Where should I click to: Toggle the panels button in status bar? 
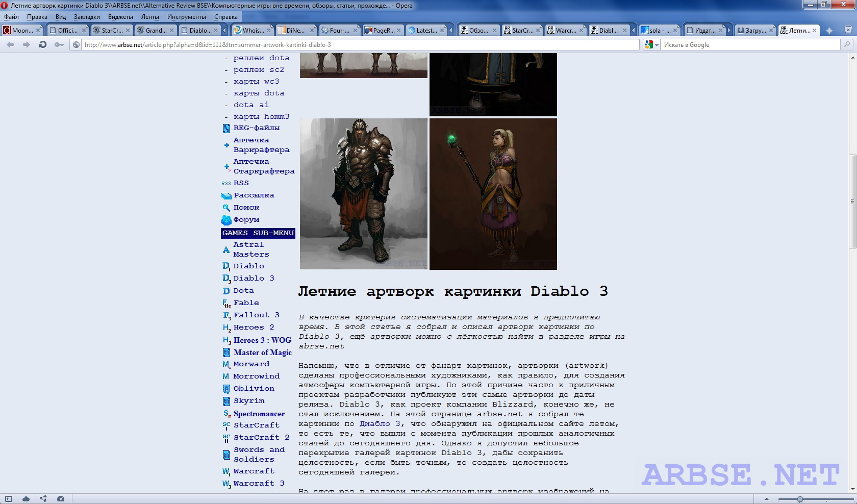9,499
